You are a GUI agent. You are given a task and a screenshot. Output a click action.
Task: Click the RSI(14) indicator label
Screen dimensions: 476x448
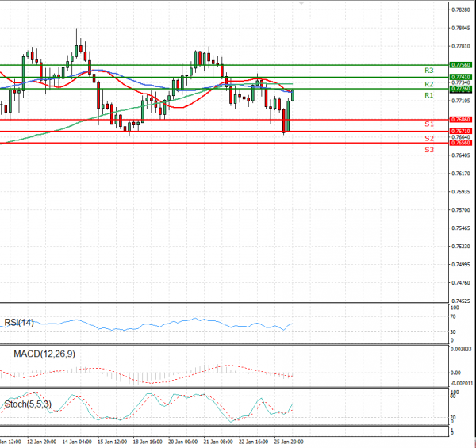pos(19,322)
